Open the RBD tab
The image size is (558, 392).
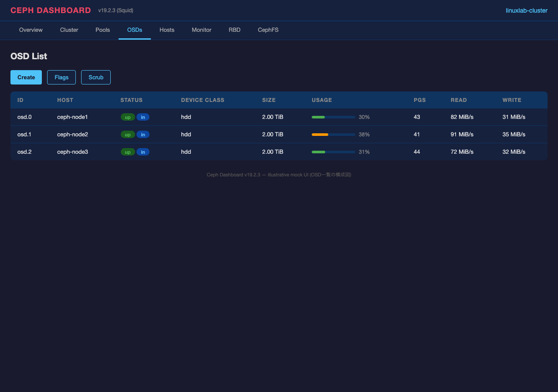pos(235,30)
